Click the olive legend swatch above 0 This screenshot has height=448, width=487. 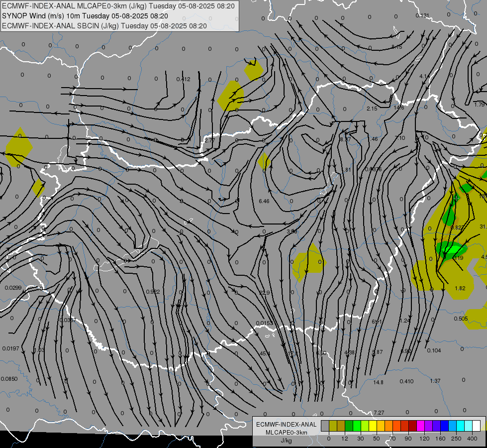tap(333, 426)
